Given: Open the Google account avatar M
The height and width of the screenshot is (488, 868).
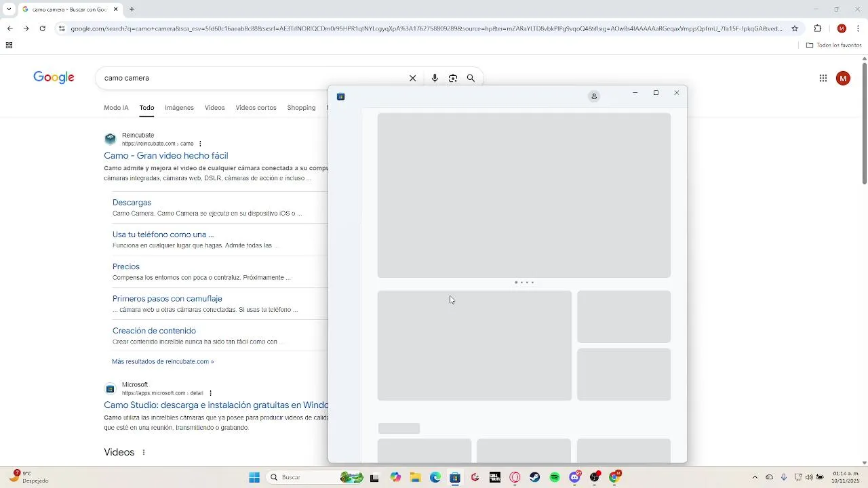Looking at the screenshot, I should click(843, 79).
